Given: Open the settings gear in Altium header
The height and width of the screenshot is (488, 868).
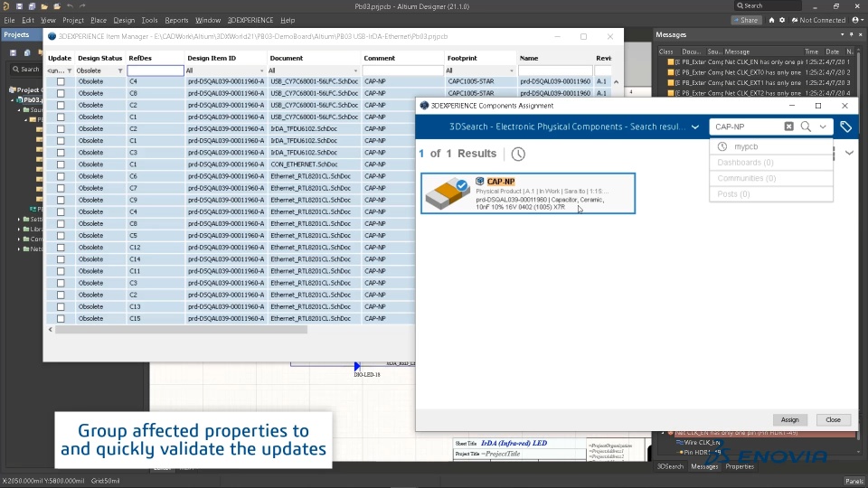Looking at the screenshot, I should tap(782, 20).
